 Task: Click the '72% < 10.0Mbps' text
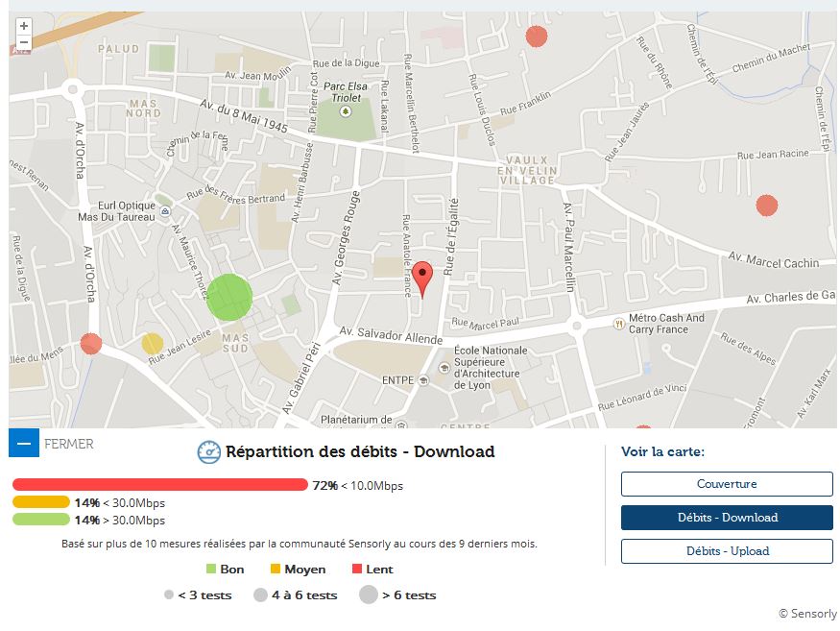pyautogui.click(x=358, y=486)
